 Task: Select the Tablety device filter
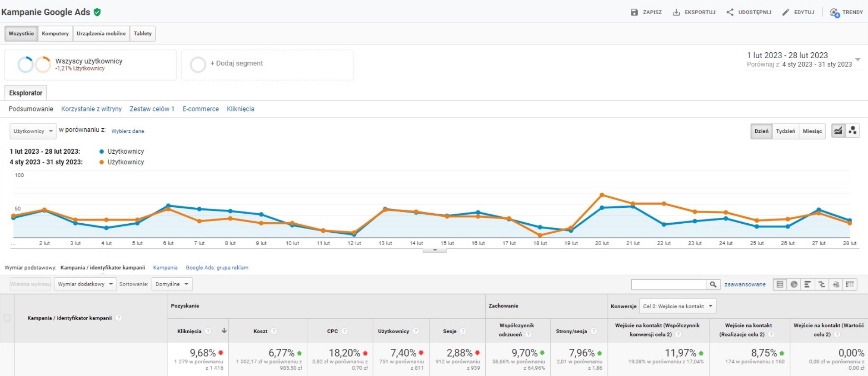pos(143,34)
